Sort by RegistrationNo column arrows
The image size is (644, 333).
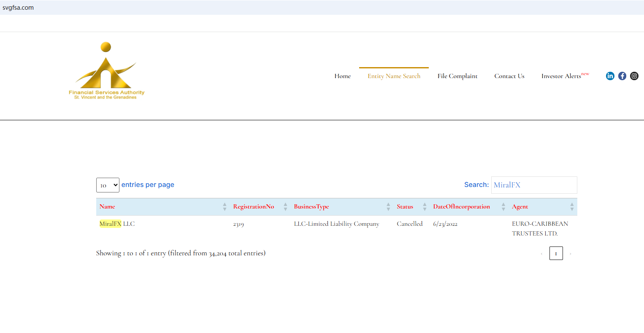click(x=285, y=207)
